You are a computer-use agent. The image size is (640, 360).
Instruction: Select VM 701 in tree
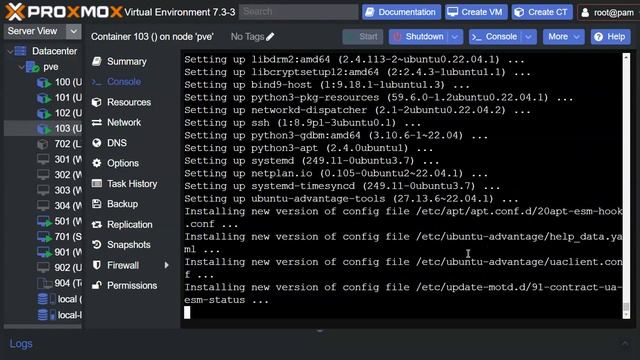click(x=43, y=237)
